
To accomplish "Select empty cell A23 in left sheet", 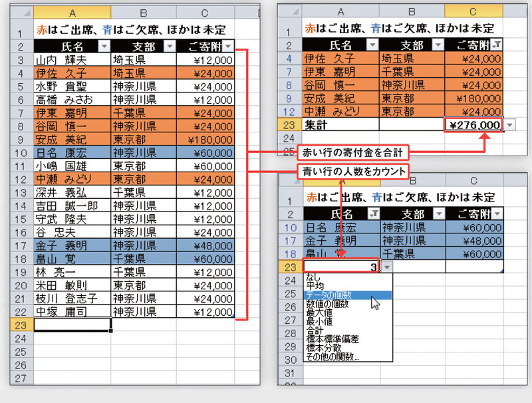I will point(72,325).
